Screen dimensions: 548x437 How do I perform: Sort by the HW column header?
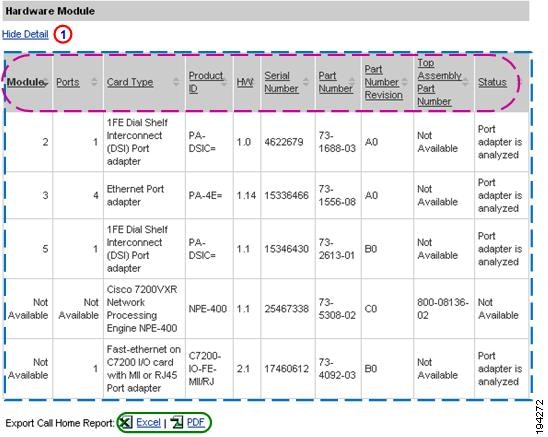[245, 82]
